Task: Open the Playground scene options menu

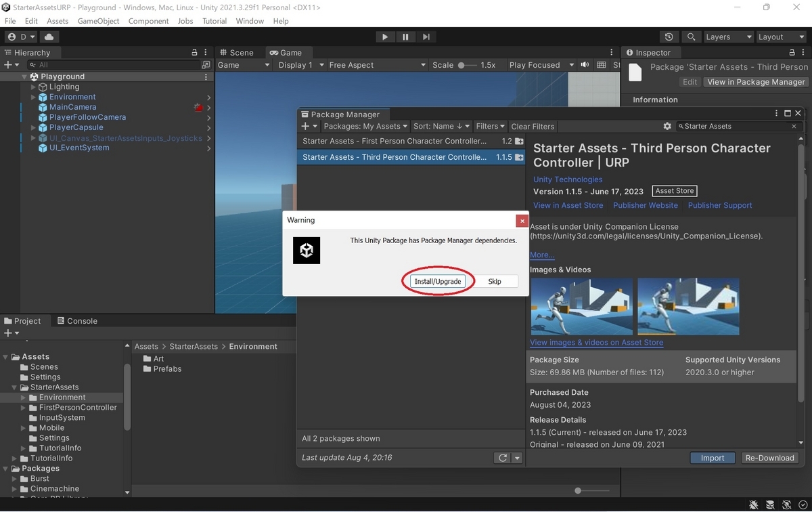Action: tap(206, 77)
